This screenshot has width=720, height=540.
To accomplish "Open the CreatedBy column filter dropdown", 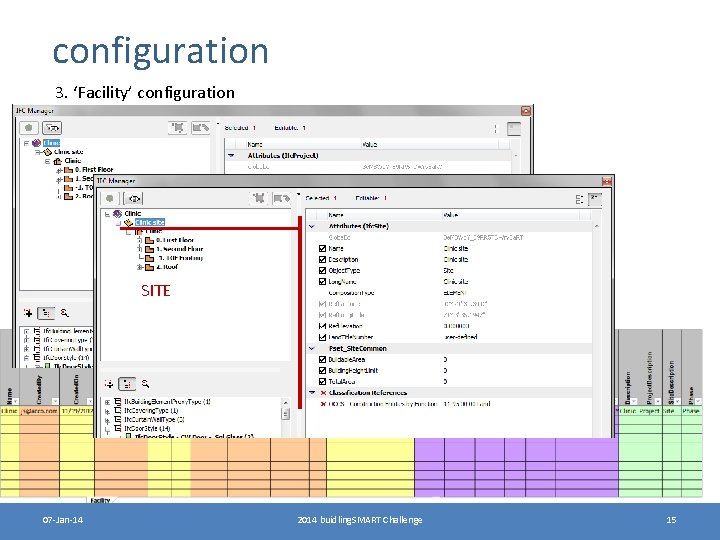I will [x=55, y=401].
